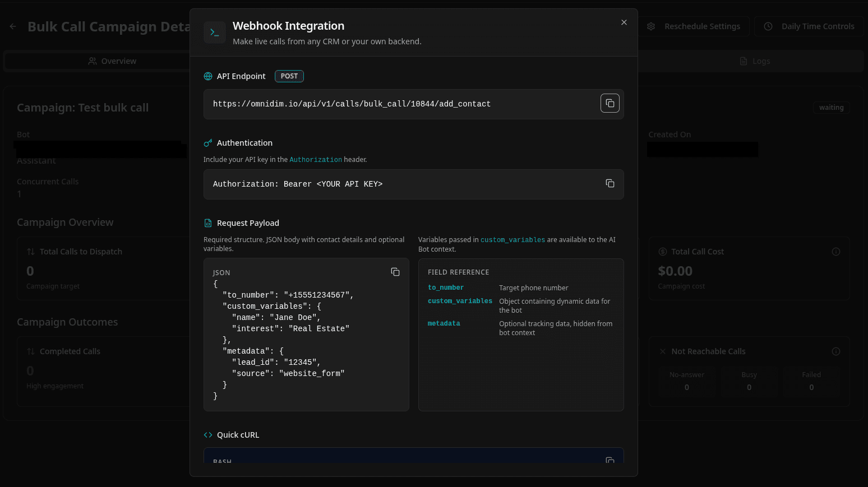
Task: Click the clock icon for Daily Time Controls
Action: click(768, 26)
